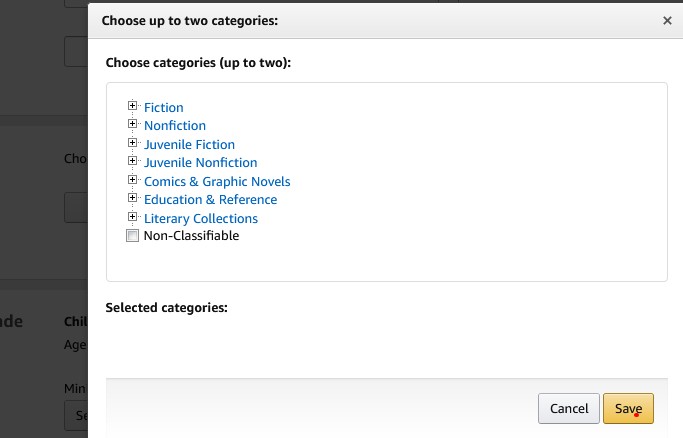Click the 'Choose up to two categories:' title

coord(189,21)
